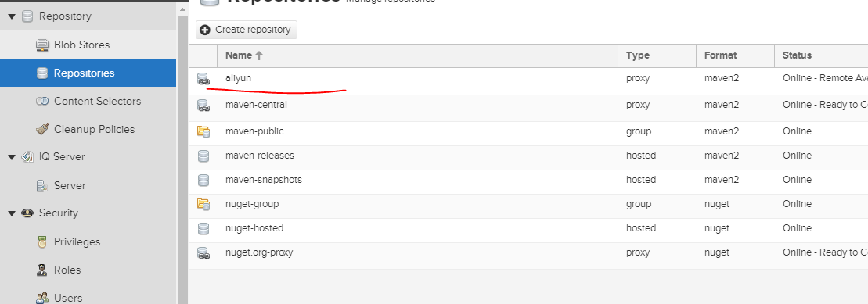
Task: Click the maven-public group folder icon
Action: pos(203,131)
